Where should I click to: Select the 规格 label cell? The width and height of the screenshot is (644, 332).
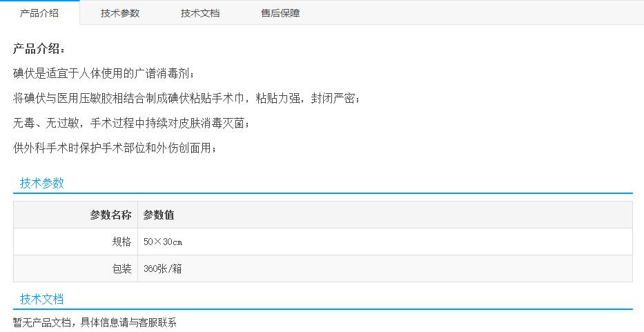pos(121,242)
